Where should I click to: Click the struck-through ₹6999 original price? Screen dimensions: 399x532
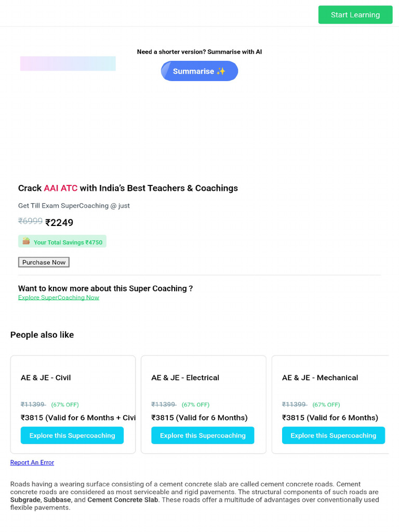pos(30,221)
